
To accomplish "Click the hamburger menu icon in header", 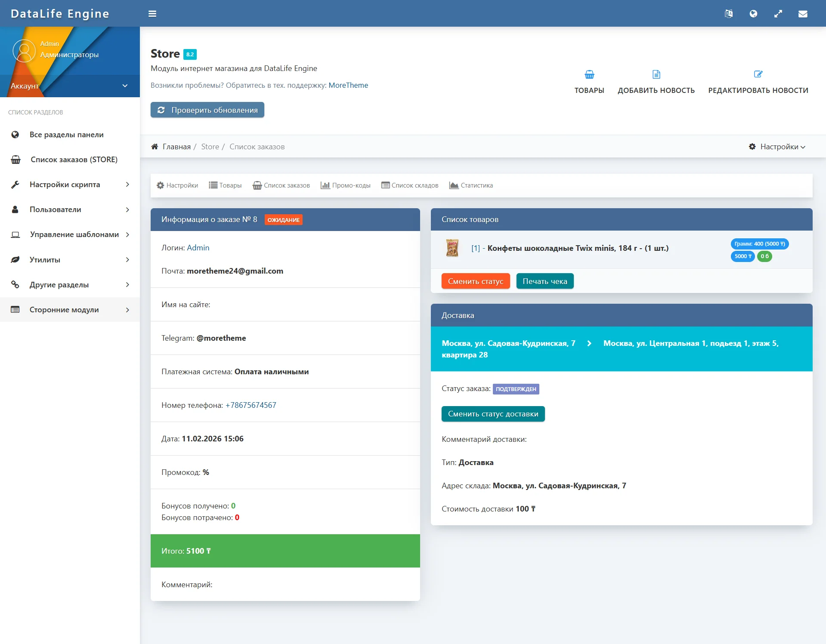I will 152,14.
